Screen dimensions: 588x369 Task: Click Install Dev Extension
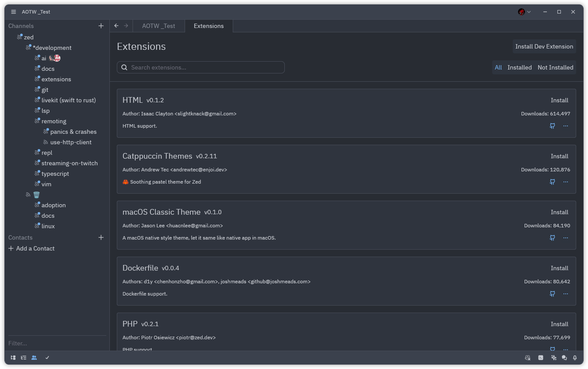pos(544,46)
